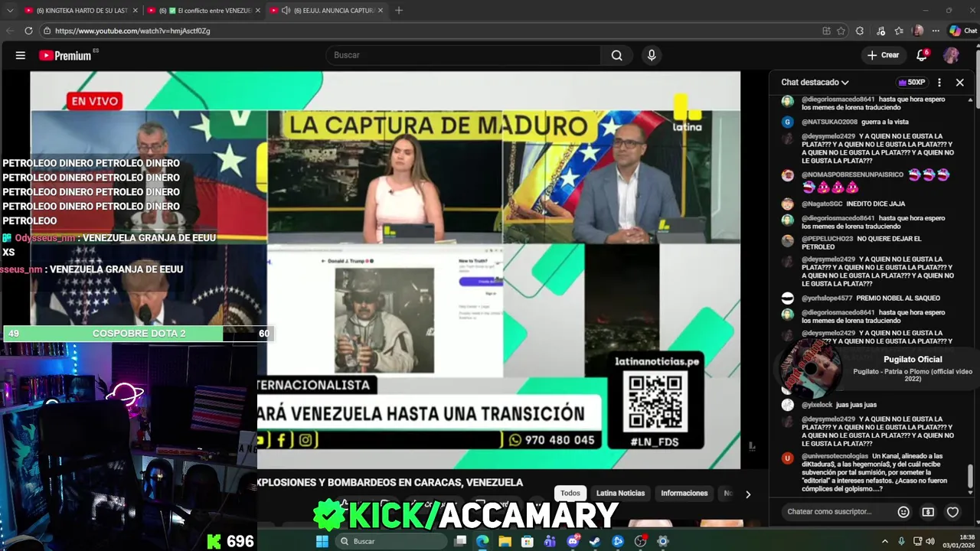
Task: Click the browser address bar URL
Action: coord(132,31)
